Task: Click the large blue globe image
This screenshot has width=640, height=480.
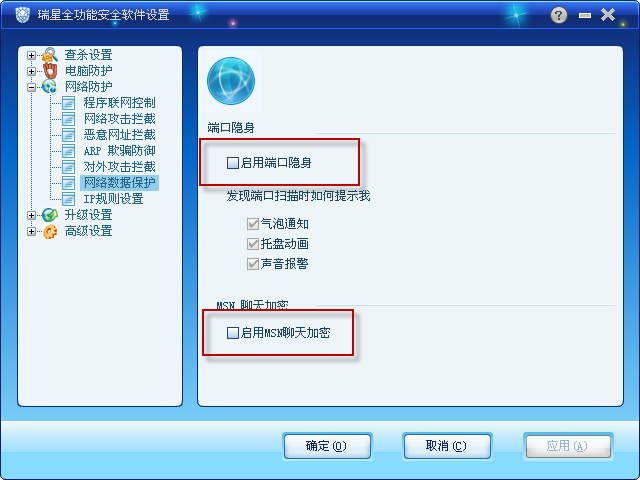Action: coord(231,81)
